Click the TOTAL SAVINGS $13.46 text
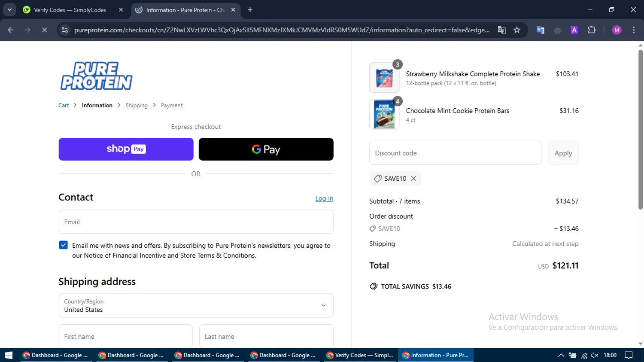 point(416,286)
